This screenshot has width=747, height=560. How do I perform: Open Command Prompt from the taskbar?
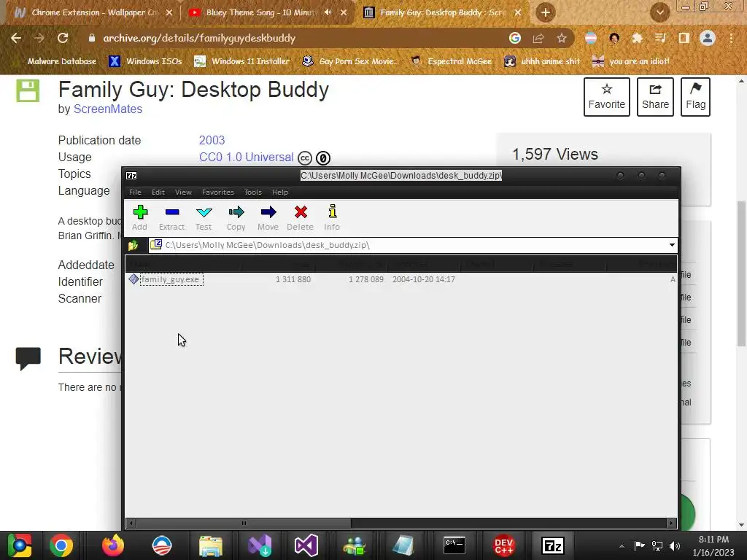454,545
